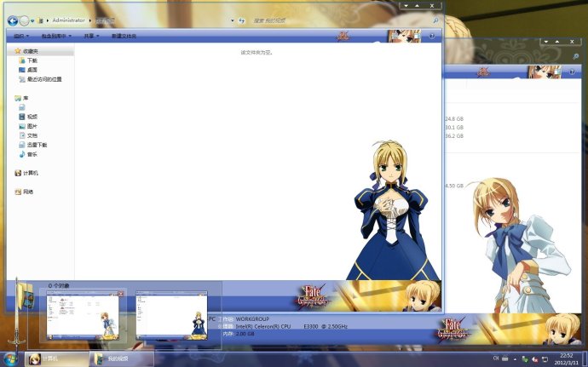Switch to the 计算机 window thumbnail preview
This screenshot has width=588, height=367.
(84, 316)
